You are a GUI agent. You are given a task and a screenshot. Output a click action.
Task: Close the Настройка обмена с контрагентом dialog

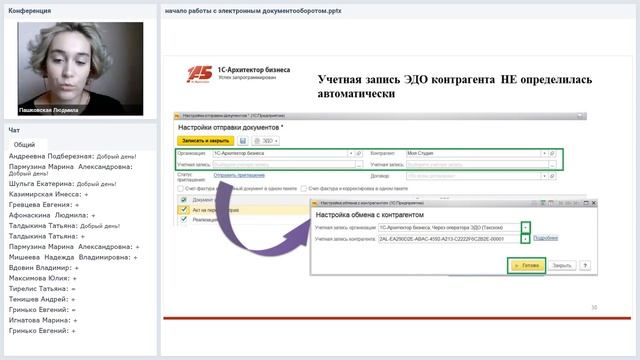tap(594, 203)
